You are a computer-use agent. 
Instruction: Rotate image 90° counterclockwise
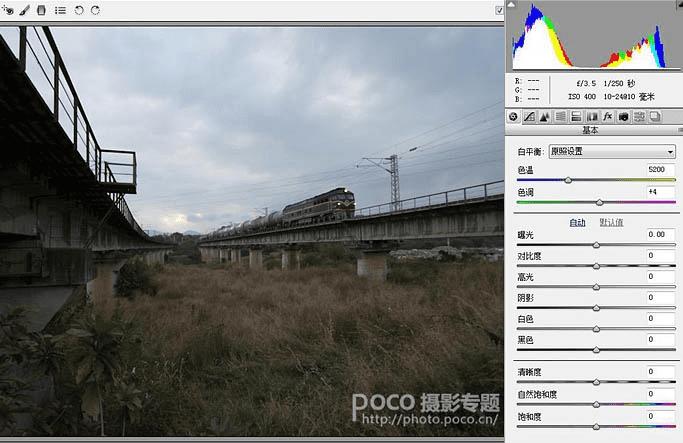tap(79, 10)
